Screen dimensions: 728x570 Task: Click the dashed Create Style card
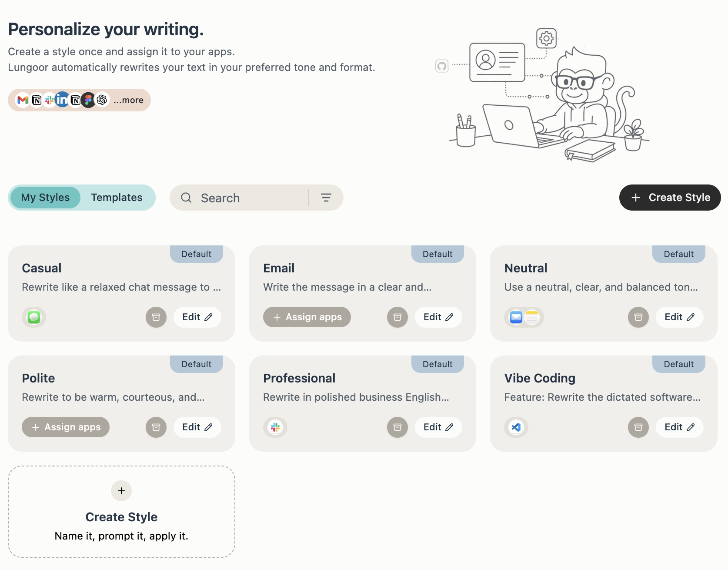[121, 512]
